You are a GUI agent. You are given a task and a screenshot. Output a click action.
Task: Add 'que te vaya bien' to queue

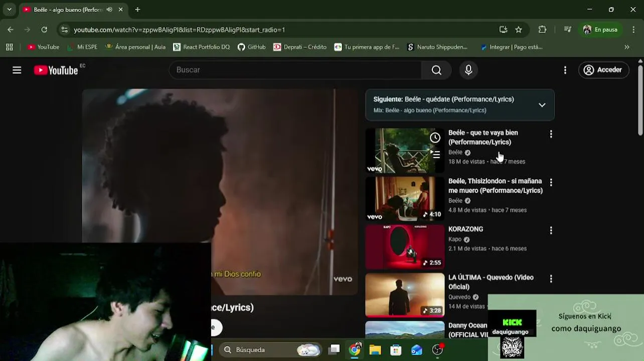pyautogui.click(x=435, y=154)
